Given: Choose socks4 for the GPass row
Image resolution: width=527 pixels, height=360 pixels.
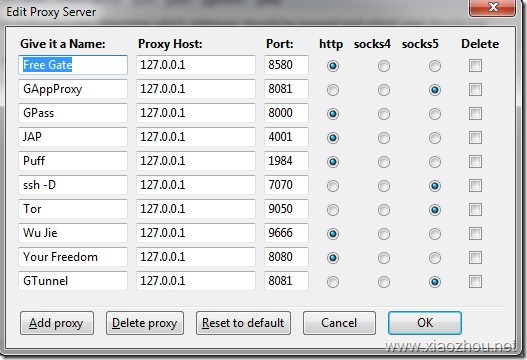Looking at the screenshot, I should click(384, 114).
